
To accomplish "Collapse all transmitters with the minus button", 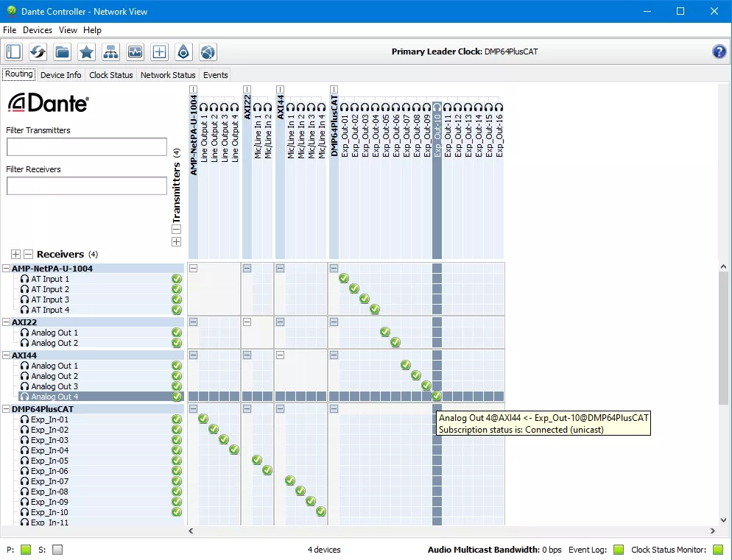I will pyautogui.click(x=177, y=229).
